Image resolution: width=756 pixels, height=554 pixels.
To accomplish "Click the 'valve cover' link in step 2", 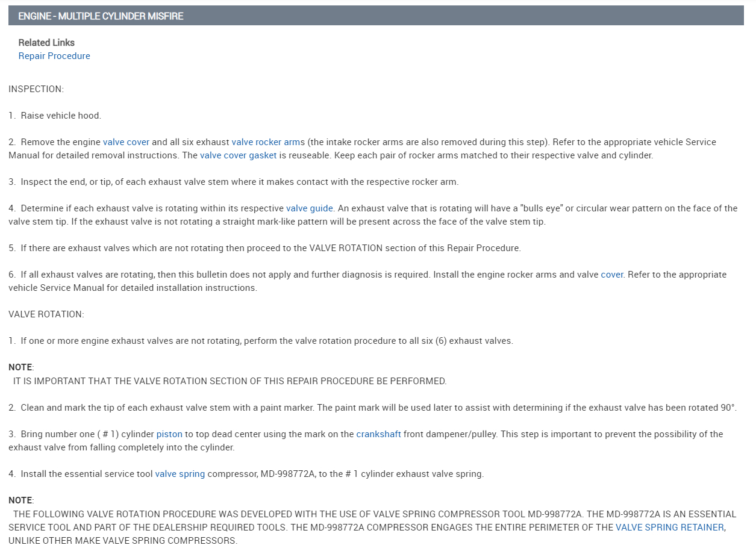I will pos(126,142).
